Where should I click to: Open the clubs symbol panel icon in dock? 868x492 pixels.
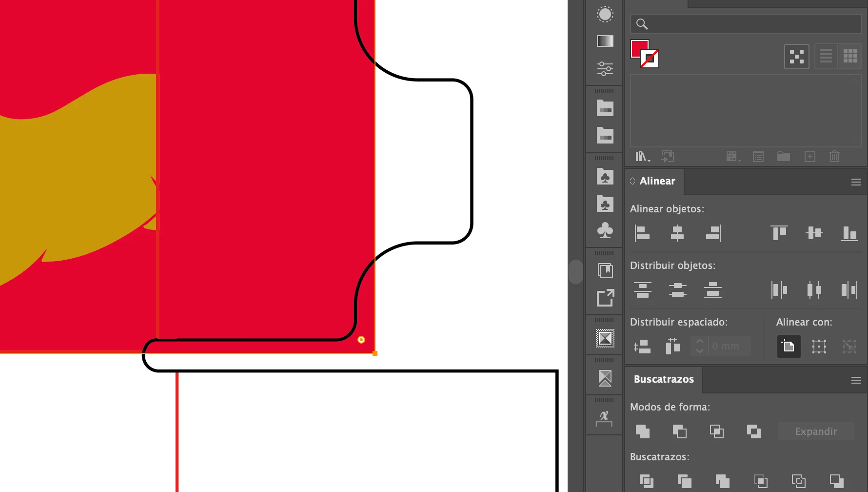click(x=605, y=230)
